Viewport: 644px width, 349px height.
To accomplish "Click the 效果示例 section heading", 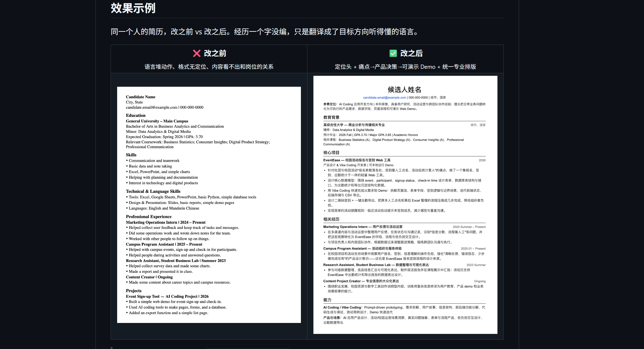I will [x=133, y=8].
